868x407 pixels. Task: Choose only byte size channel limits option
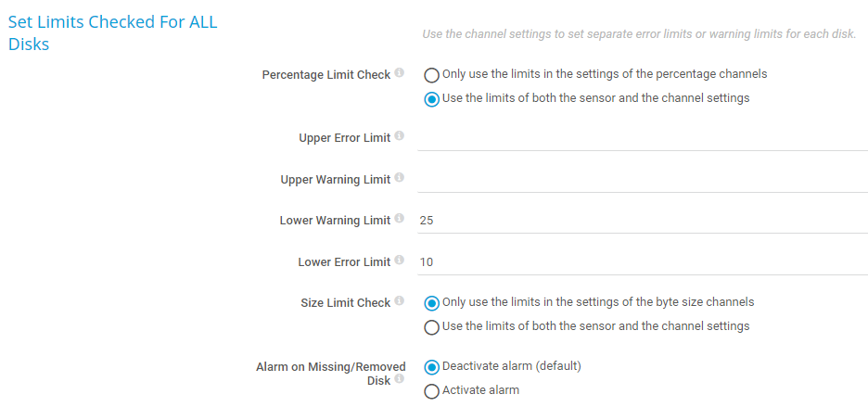431,303
